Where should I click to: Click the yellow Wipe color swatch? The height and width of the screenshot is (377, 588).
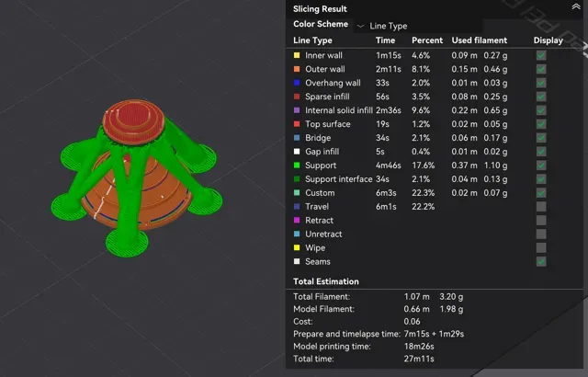297,248
